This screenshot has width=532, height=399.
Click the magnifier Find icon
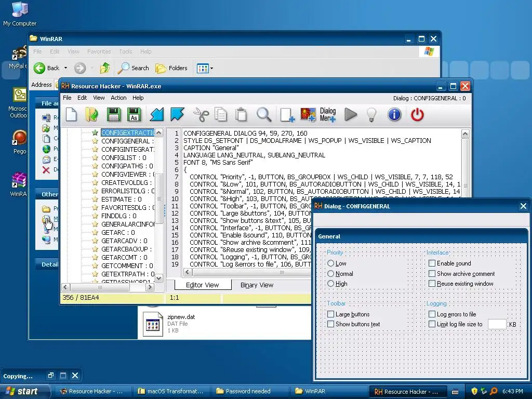(263, 114)
